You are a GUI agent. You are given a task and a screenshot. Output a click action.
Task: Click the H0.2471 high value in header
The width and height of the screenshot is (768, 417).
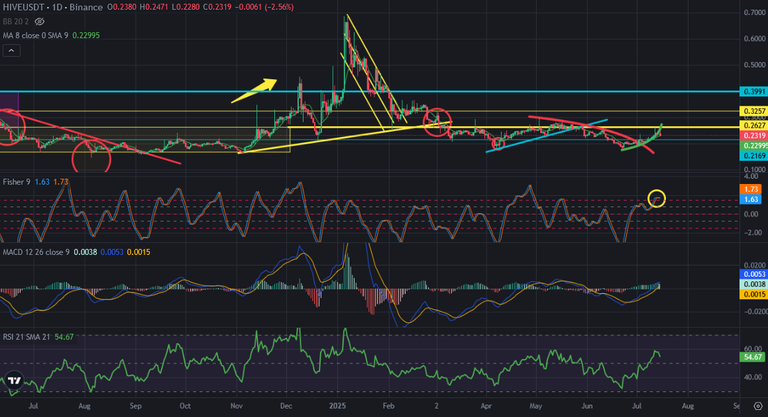(x=154, y=7)
